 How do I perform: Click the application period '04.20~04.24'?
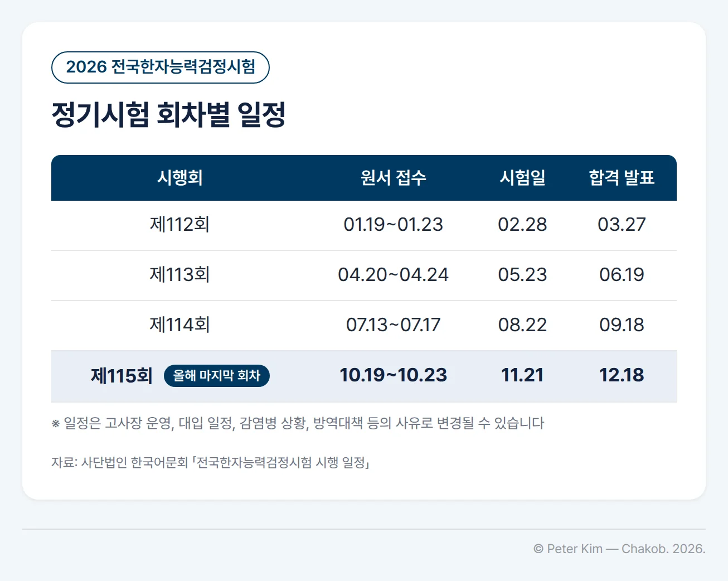click(393, 275)
